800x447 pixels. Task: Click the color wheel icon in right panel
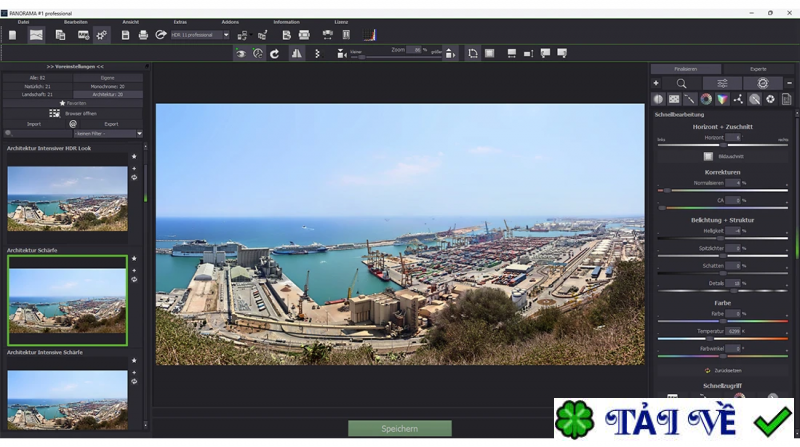[706, 100]
